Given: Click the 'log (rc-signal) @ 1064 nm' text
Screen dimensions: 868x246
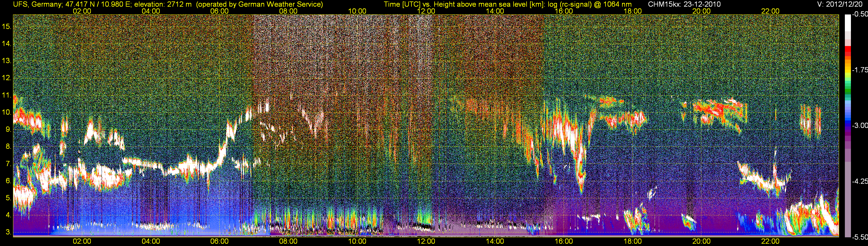Looking at the screenshot, I should (x=590, y=4).
